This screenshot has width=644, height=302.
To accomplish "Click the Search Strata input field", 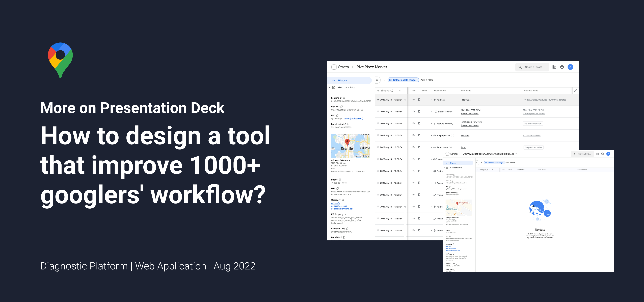I will (x=534, y=67).
